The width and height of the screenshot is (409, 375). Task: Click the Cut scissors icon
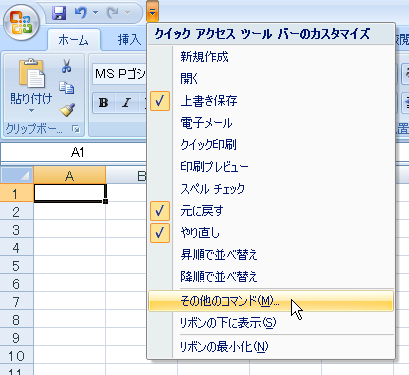coord(67,66)
